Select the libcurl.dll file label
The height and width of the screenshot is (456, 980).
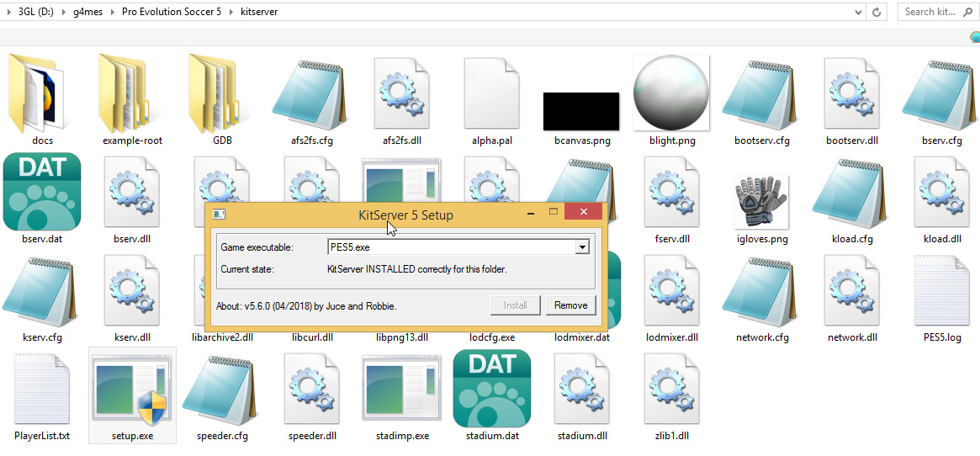[x=312, y=337]
